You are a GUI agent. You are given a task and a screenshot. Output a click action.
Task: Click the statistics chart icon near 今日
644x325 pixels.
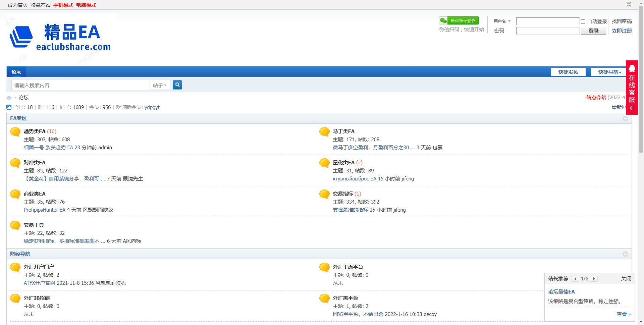click(x=9, y=107)
